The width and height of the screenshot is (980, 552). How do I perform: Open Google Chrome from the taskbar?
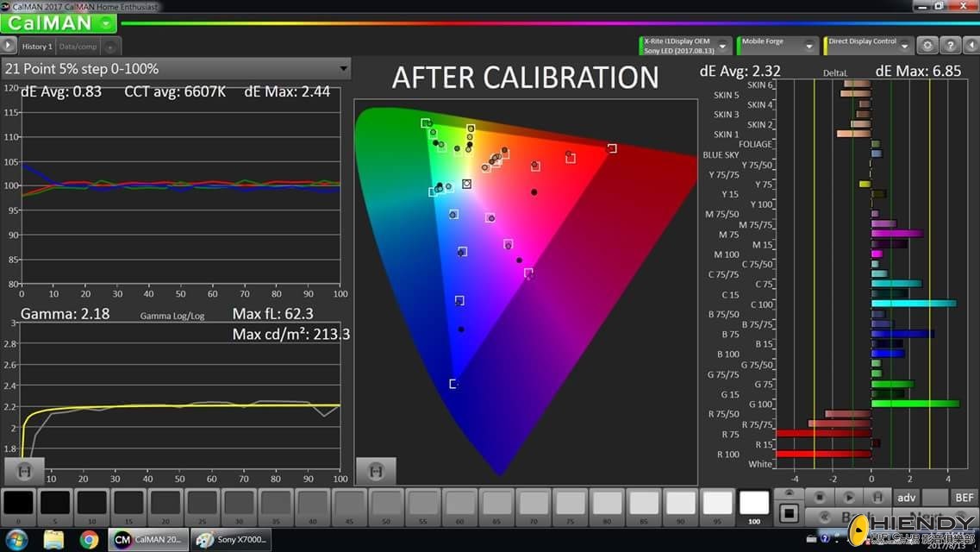click(90, 540)
